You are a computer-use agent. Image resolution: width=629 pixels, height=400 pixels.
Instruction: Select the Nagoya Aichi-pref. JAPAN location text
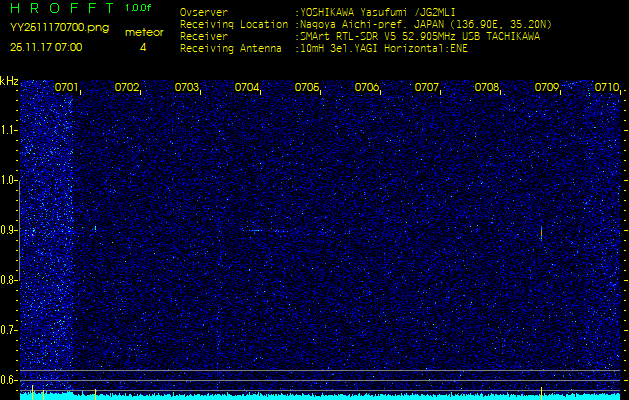(426, 24)
